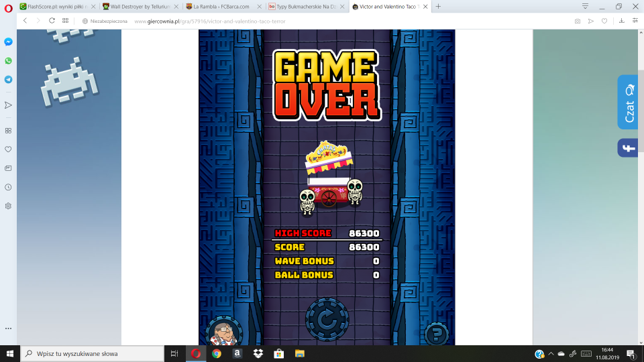Viewport: 644px width, 362px height.
Task: Open the Speed Dial grid icon in the sidebar
Action: (8, 131)
